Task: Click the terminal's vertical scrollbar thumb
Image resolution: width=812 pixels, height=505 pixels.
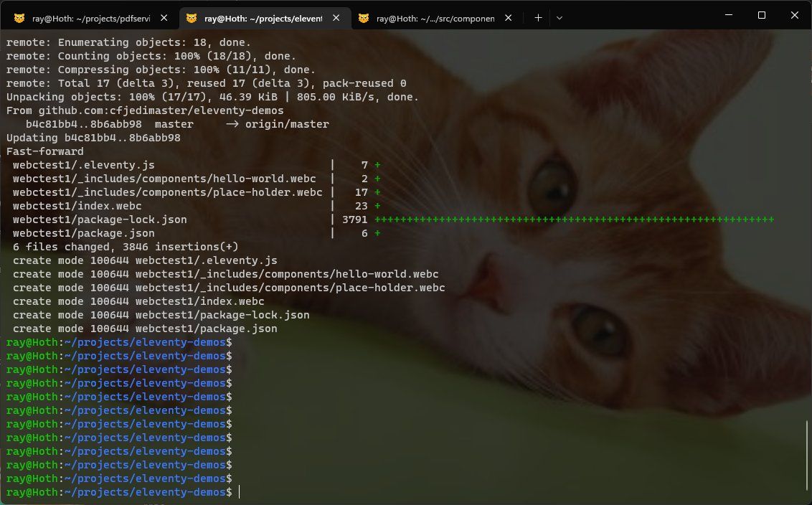Action: (x=807, y=456)
